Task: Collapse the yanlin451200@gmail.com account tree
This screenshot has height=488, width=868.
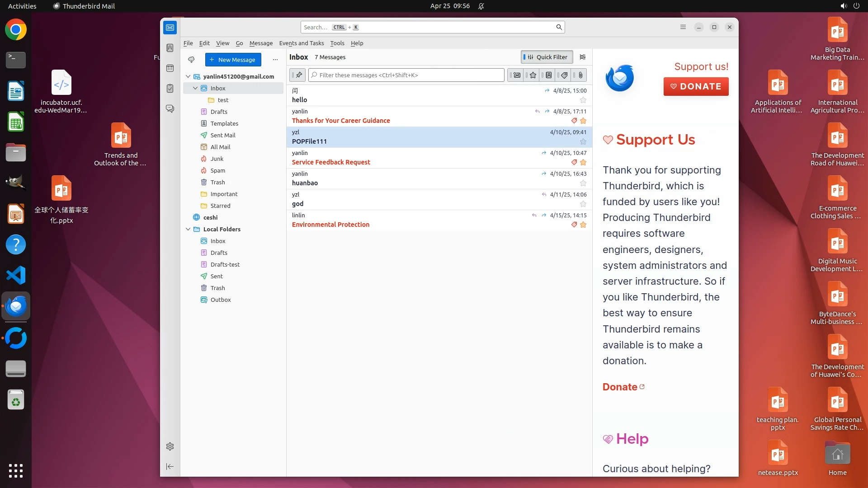Action: pyautogui.click(x=188, y=76)
